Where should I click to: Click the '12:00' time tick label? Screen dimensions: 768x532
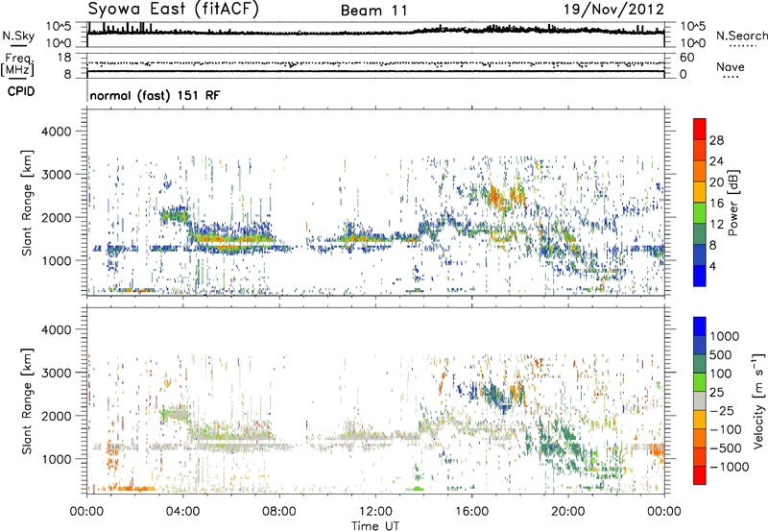pos(375,512)
